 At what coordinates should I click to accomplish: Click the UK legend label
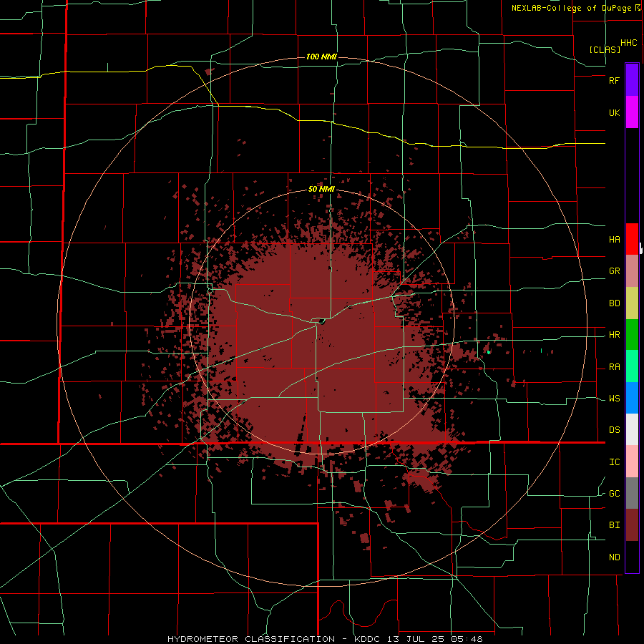click(614, 112)
